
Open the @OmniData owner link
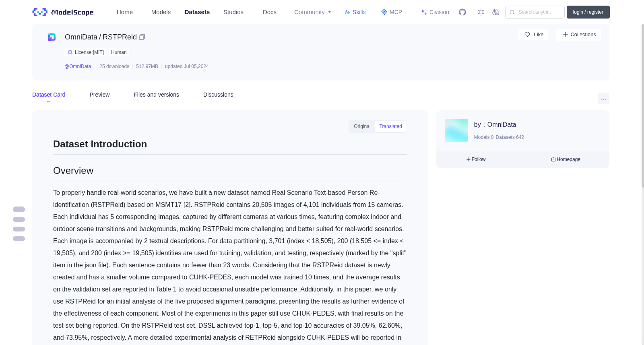pos(78,66)
